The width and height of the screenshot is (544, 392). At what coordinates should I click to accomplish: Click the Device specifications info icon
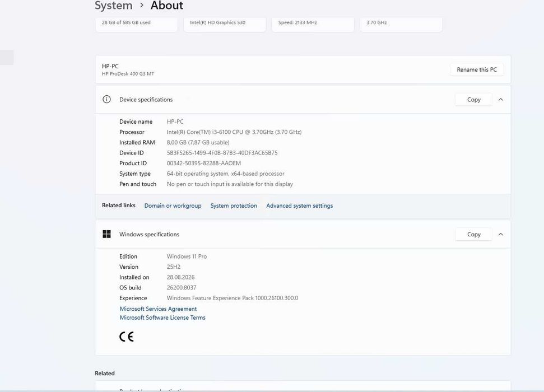tap(106, 100)
